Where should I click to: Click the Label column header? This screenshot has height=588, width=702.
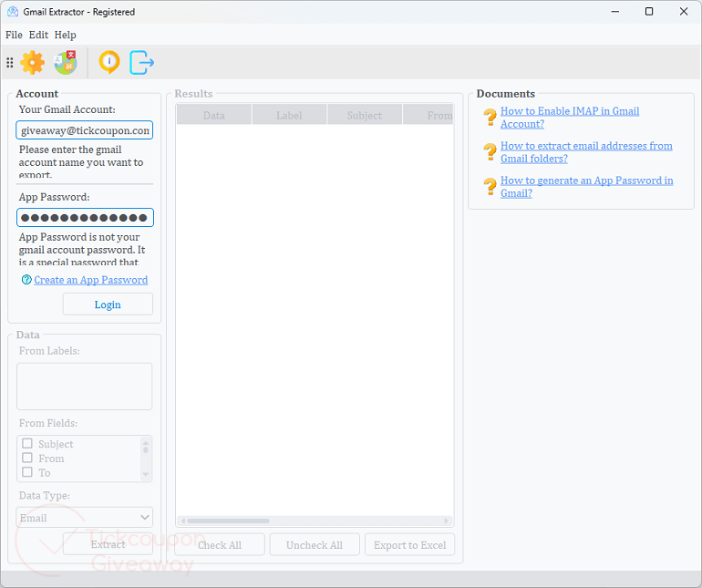point(289,115)
